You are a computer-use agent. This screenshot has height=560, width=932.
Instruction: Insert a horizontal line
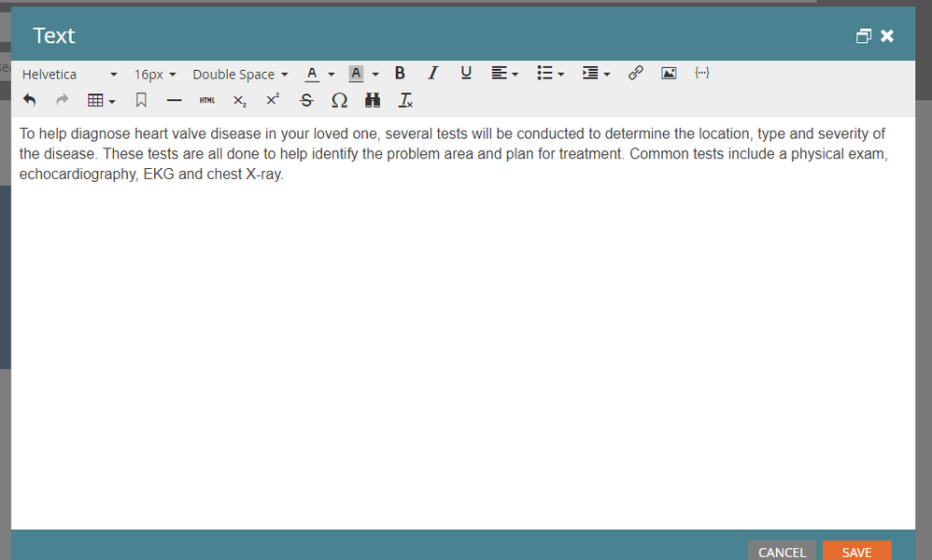[174, 101]
